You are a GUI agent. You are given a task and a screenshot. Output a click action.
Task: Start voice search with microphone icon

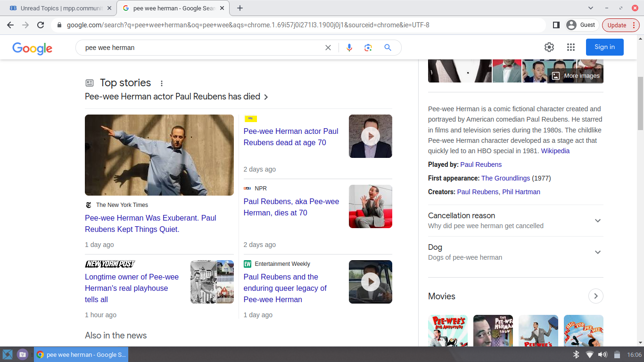click(349, 48)
